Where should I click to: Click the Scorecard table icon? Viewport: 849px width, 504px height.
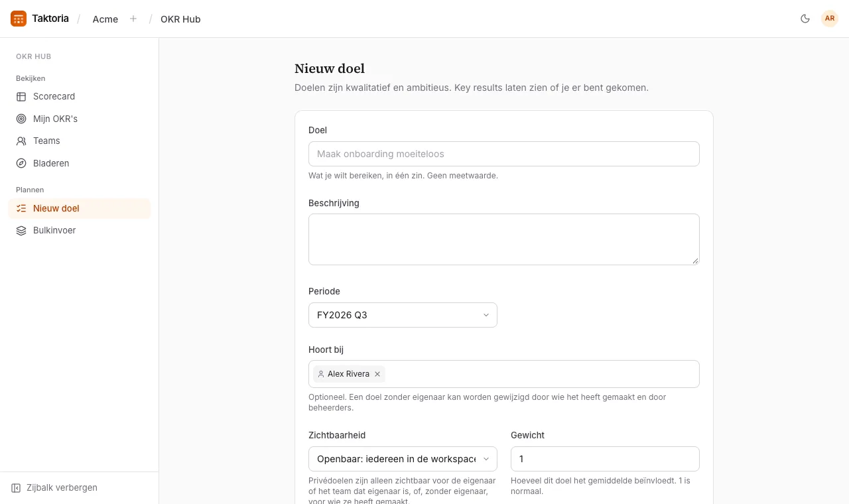(x=21, y=97)
